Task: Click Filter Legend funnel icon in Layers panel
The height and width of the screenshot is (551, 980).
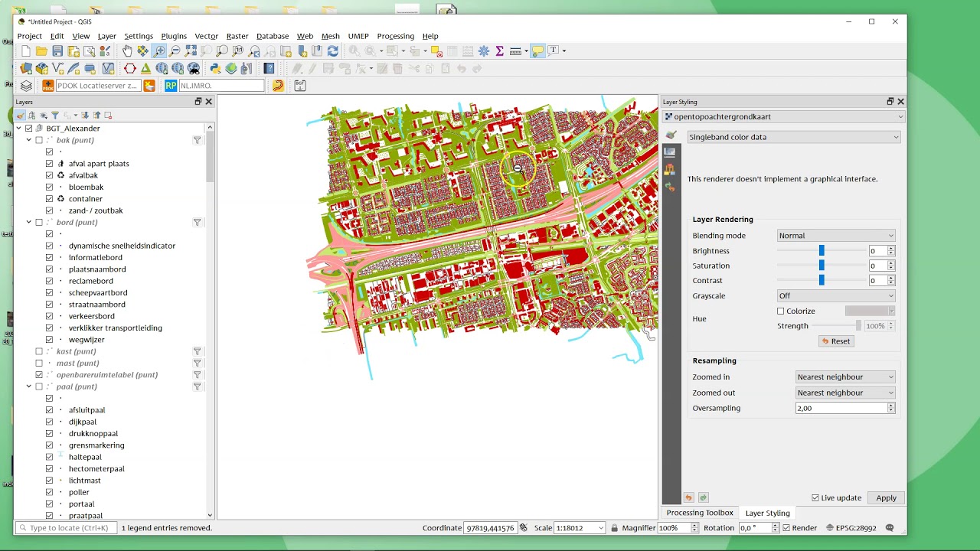Action: pos(55,116)
